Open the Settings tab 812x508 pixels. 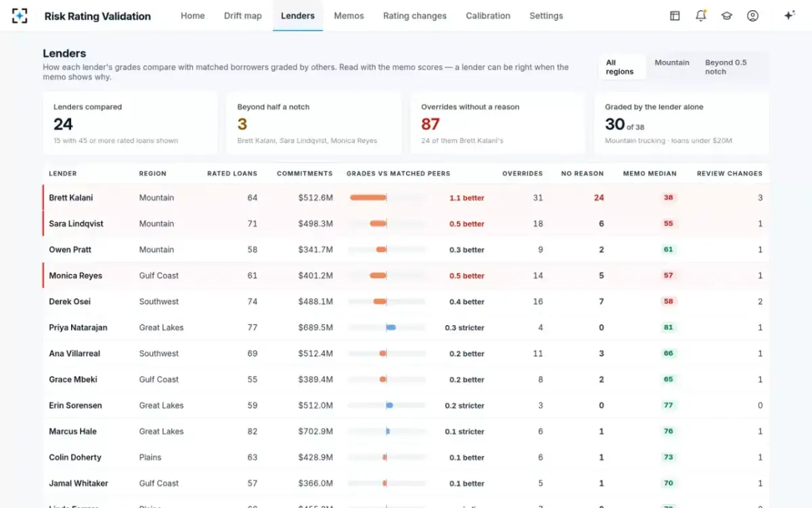click(546, 16)
